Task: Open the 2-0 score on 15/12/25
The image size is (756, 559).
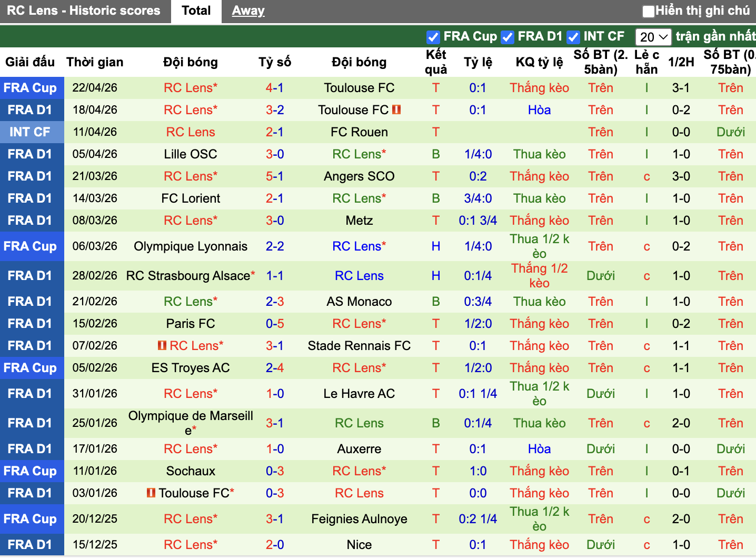Action: click(x=275, y=545)
